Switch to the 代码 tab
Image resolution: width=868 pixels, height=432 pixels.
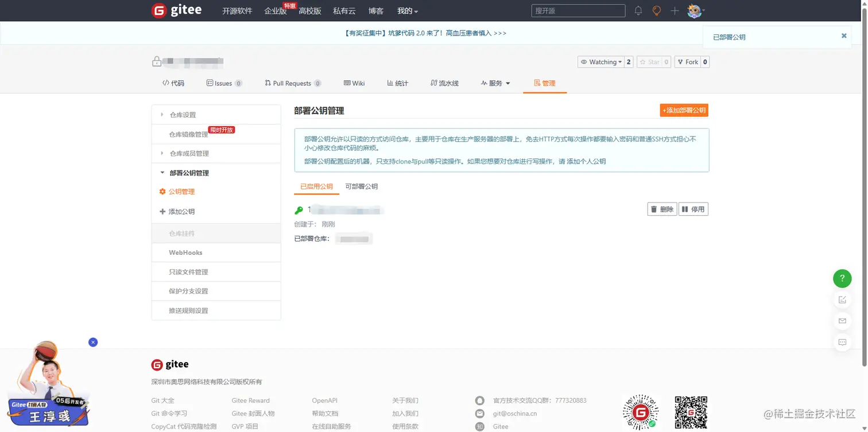click(173, 83)
